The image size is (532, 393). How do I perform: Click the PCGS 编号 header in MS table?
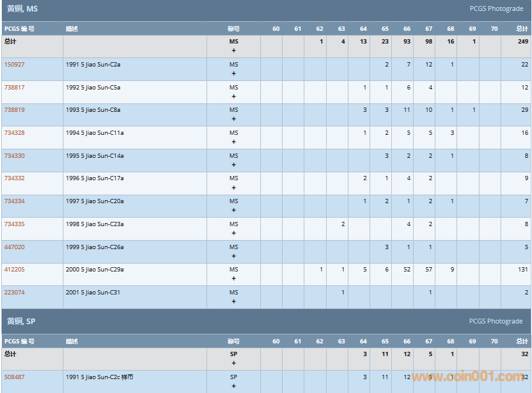19,29
